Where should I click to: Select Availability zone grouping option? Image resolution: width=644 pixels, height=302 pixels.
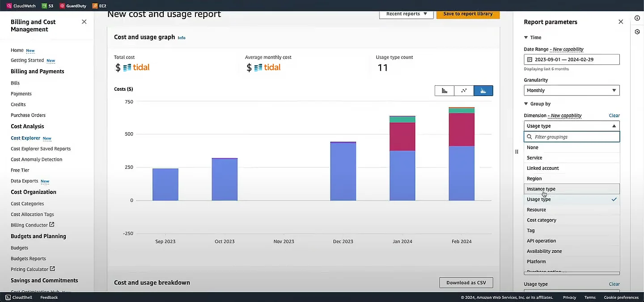[x=572, y=251]
